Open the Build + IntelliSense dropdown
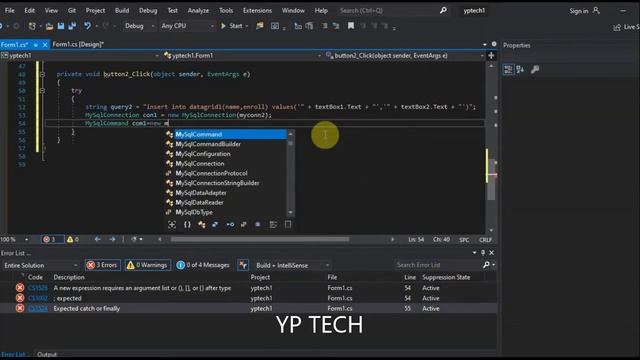 coord(292,265)
